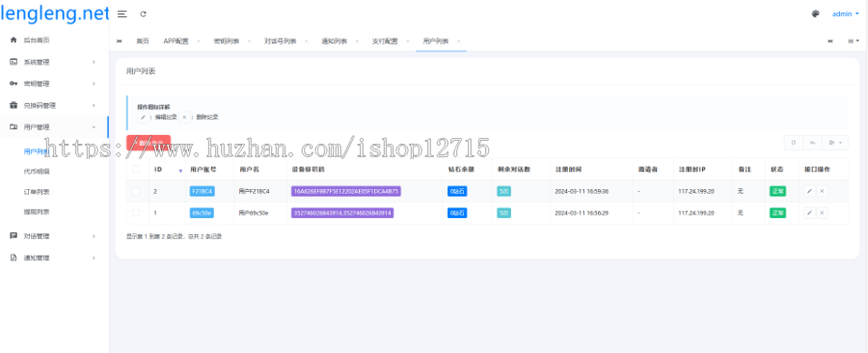This screenshot has height=353, width=868.
Task: Edit the record for user 69c50e
Action: click(x=809, y=213)
